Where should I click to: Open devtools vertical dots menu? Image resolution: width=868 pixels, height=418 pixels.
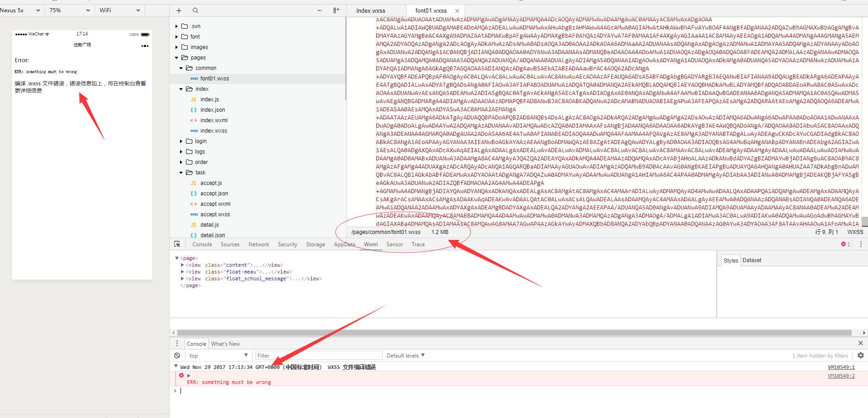(x=861, y=244)
